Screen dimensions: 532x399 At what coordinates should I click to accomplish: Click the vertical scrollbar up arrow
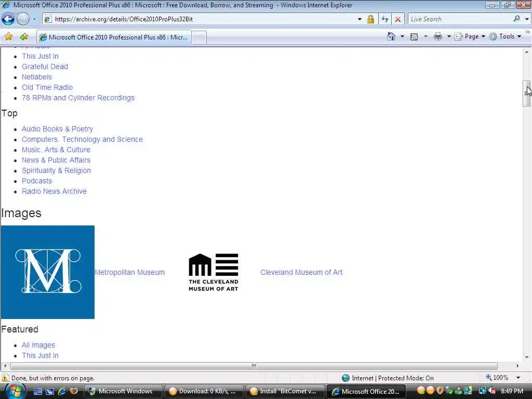(527, 52)
